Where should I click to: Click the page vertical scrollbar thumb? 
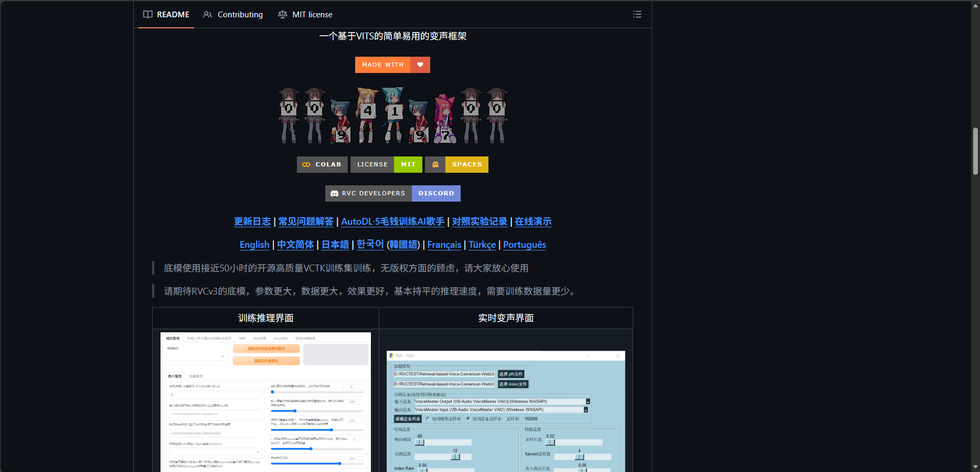tap(975, 151)
